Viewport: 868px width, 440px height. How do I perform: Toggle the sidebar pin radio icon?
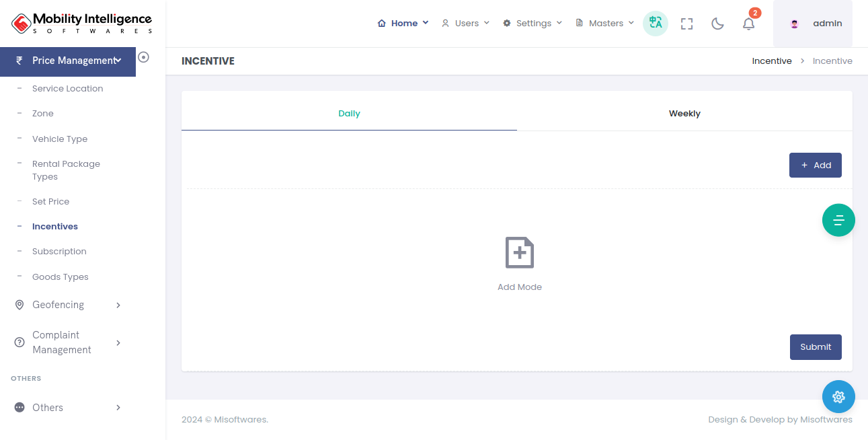click(x=143, y=57)
